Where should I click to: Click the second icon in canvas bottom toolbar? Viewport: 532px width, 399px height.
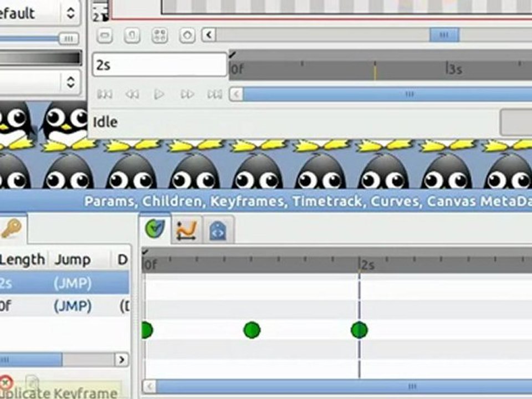(132, 35)
